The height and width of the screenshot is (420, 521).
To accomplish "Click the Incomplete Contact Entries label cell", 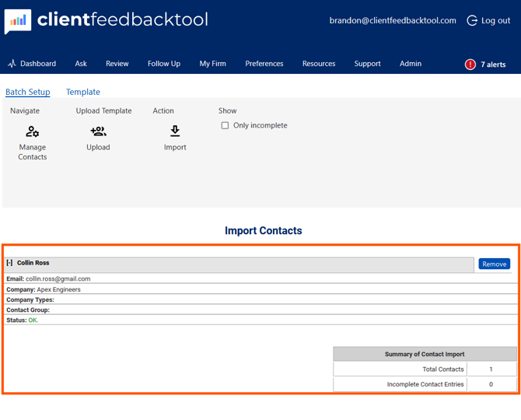I will (400, 384).
